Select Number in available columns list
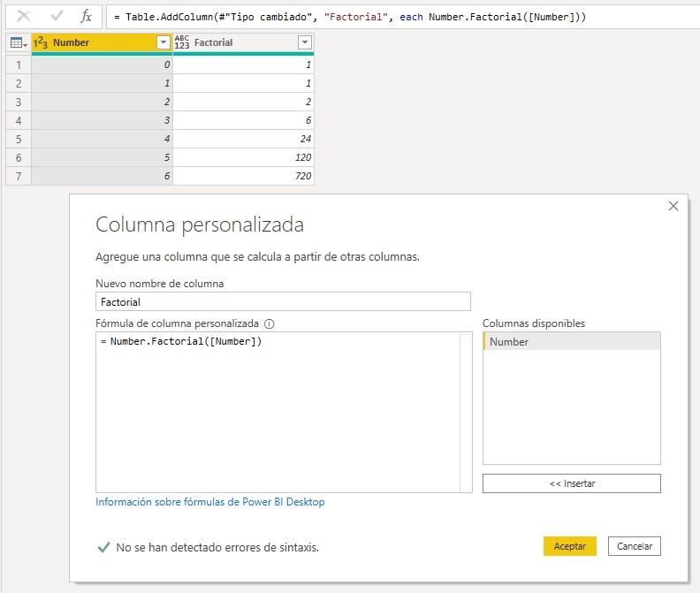700x593 pixels. 571,342
